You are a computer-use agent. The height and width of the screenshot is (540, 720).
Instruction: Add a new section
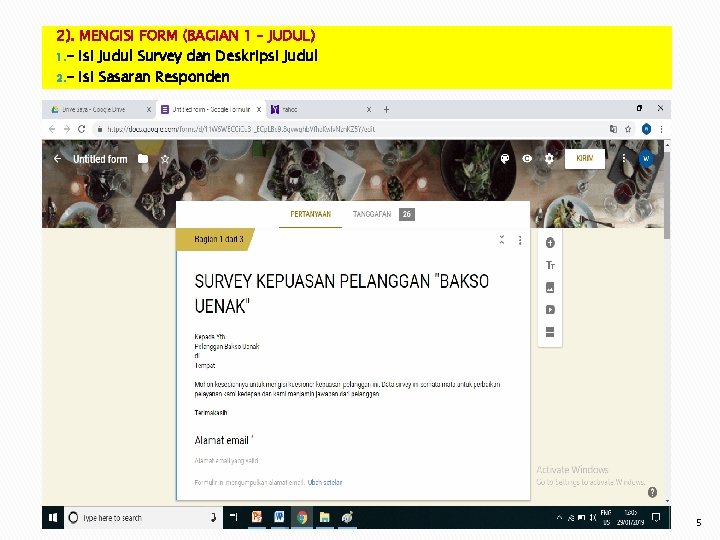[x=550, y=332]
